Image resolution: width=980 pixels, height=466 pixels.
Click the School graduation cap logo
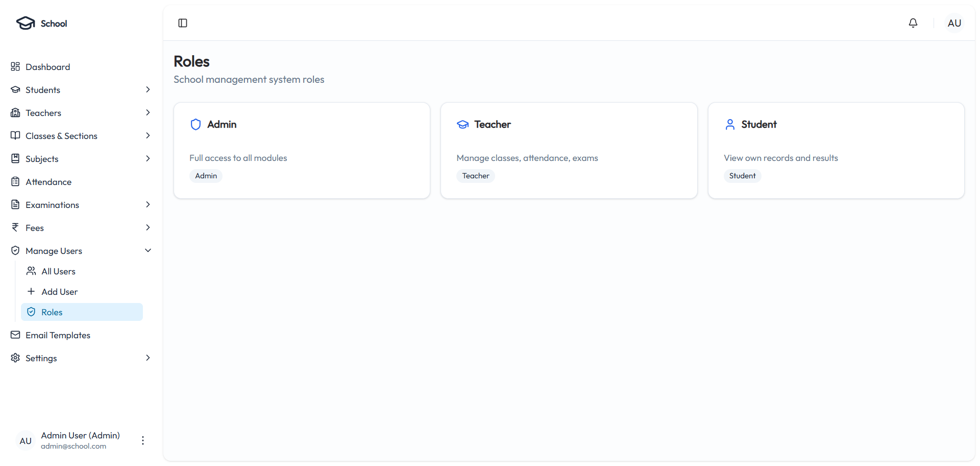pos(26,23)
